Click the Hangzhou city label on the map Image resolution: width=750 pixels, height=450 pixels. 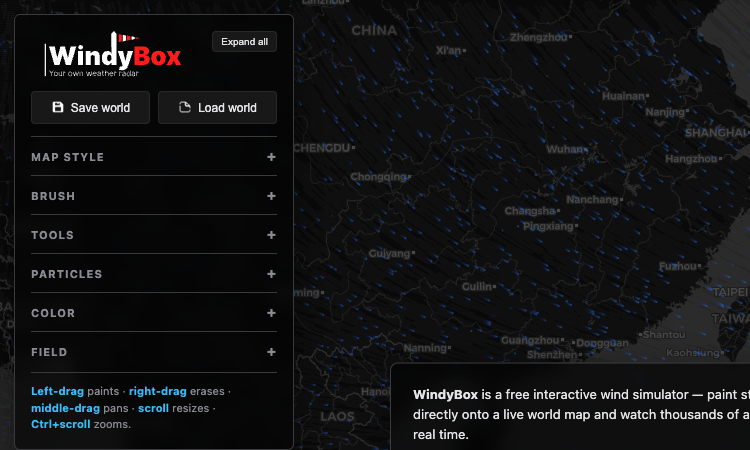[x=691, y=159]
